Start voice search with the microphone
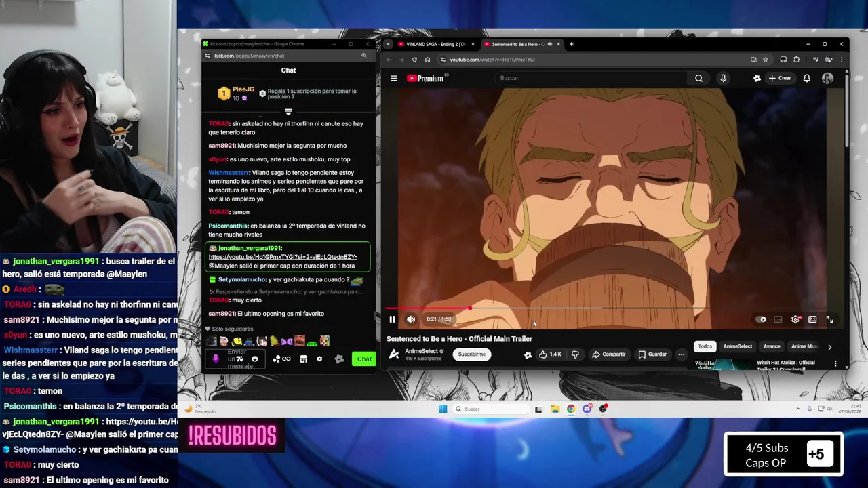 pyautogui.click(x=723, y=78)
